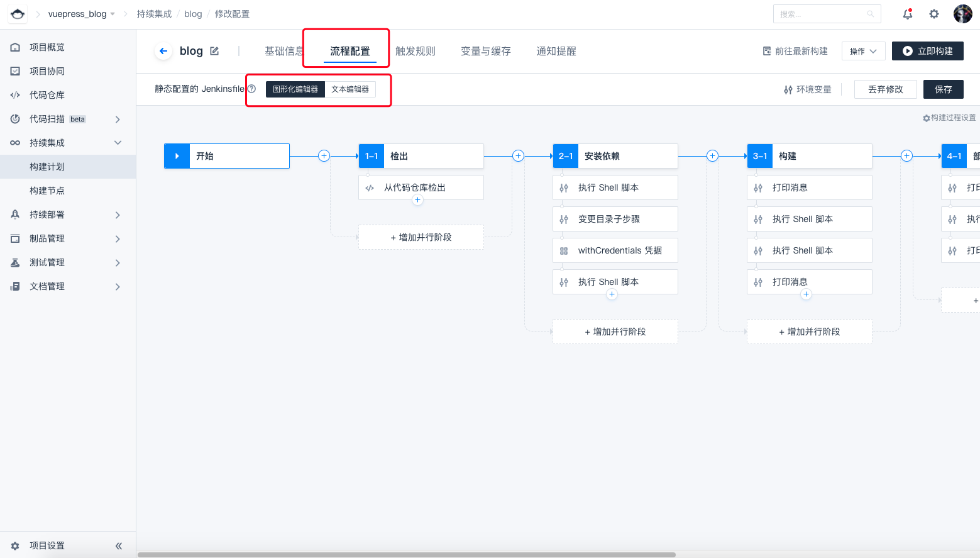Collapse the sidebar with double-chevron icon
Image resolution: width=980 pixels, height=558 pixels.
point(119,545)
